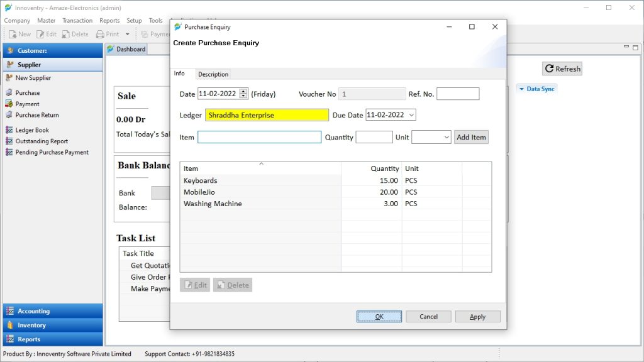
Task: Click the Apply button
Action: point(478,317)
